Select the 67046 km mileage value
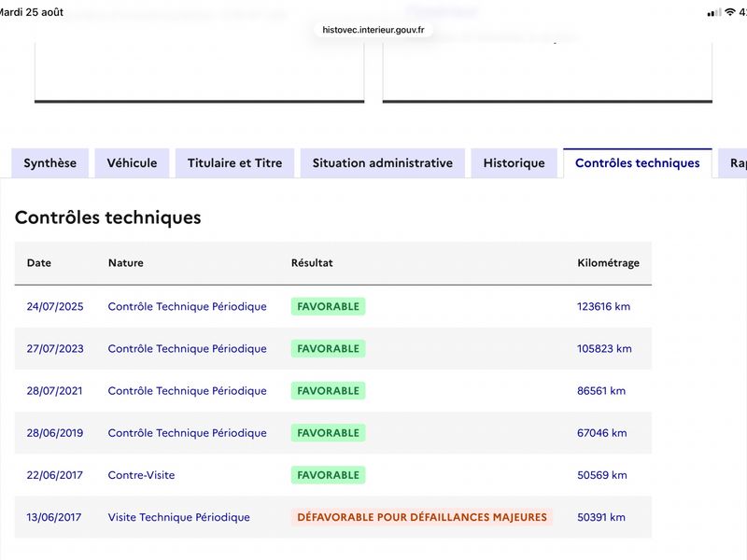This screenshot has height=560, width=747. [602, 433]
